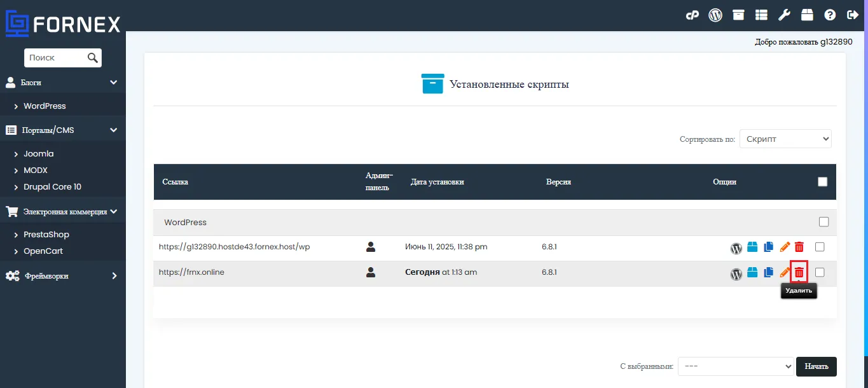Open settings wrench icon in top bar
Viewport: 868px width, 388px height.
coord(784,15)
